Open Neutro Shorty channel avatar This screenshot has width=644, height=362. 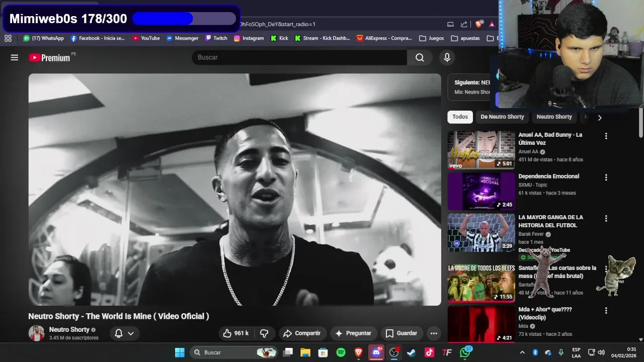tap(36, 333)
